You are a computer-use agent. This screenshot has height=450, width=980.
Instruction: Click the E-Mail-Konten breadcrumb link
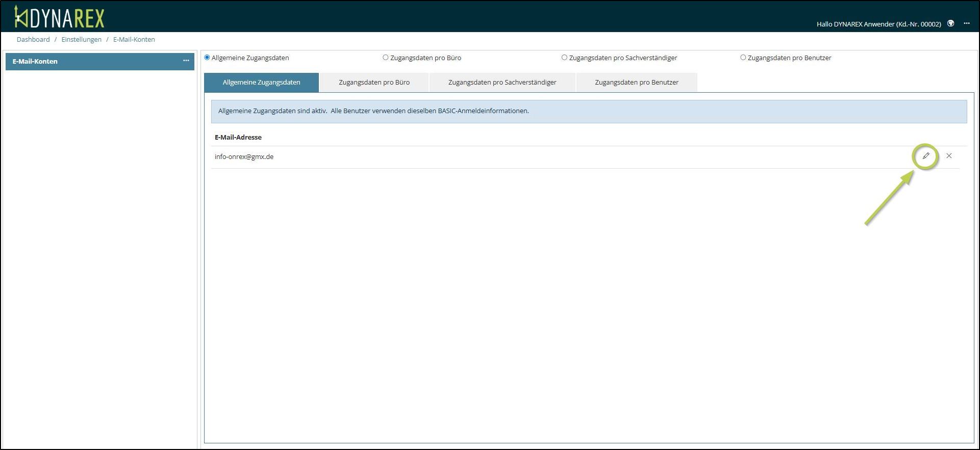[x=134, y=39]
